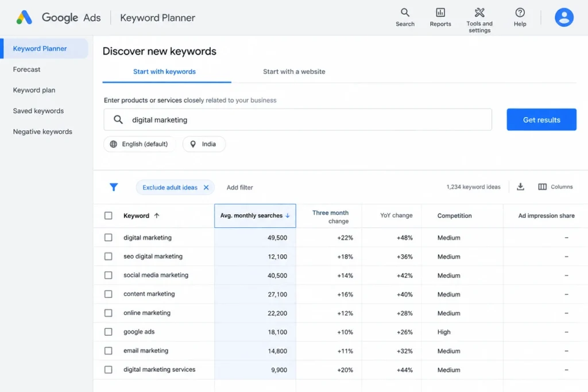Click the Google Ads logo
The image size is (588, 392).
point(24,17)
